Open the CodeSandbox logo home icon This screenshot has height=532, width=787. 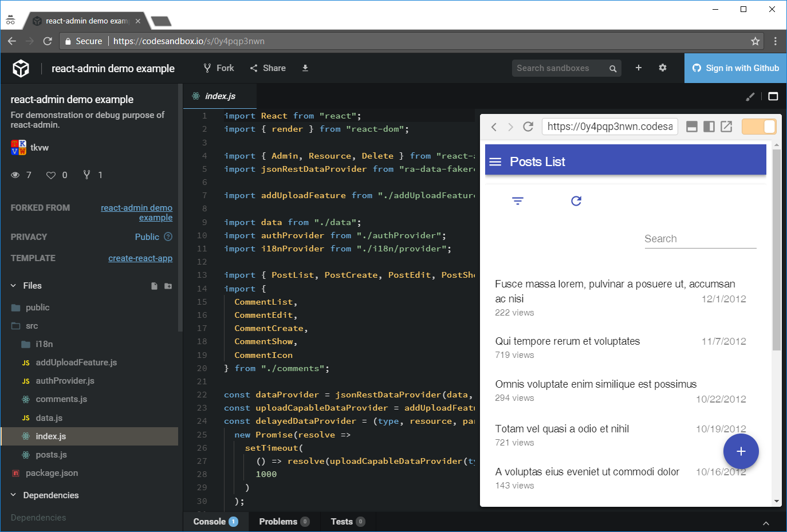click(x=21, y=68)
